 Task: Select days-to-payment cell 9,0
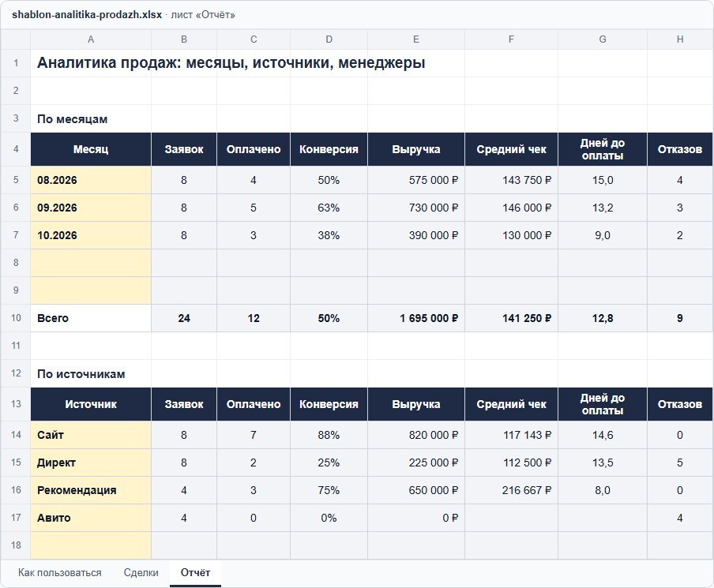(x=602, y=235)
